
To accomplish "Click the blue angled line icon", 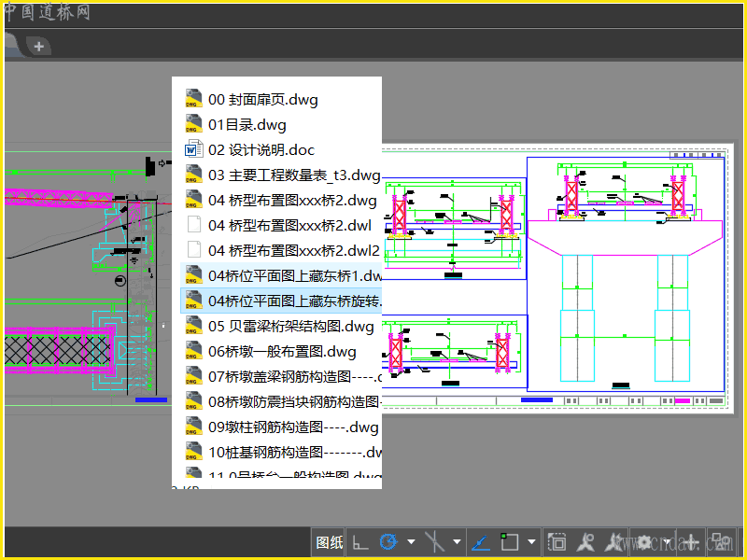I will (481, 541).
